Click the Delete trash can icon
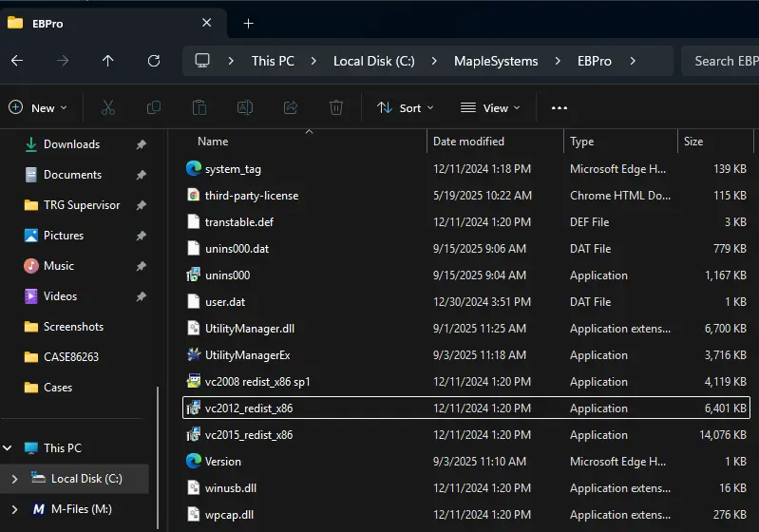 (x=335, y=107)
